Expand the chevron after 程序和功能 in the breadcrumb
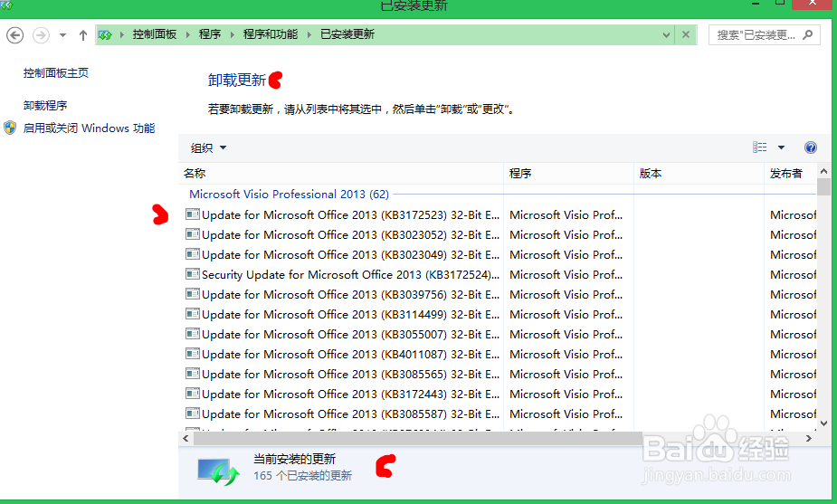The height and width of the screenshot is (504, 837). pyautogui.click(x=309, y=34)
